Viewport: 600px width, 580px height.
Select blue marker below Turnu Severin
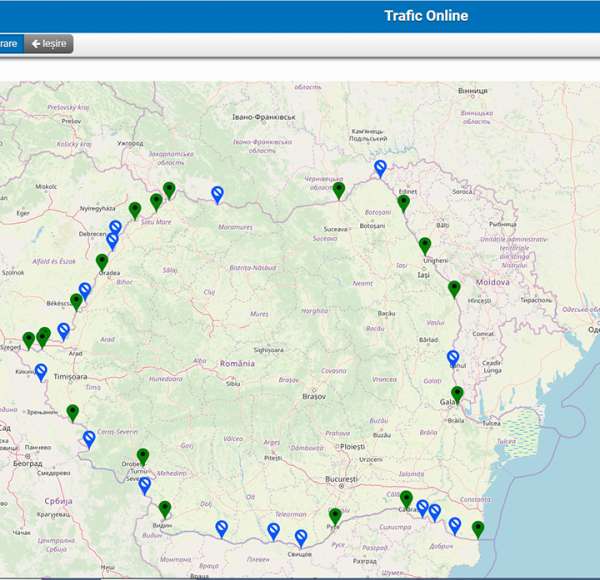(x=144, y=487)
